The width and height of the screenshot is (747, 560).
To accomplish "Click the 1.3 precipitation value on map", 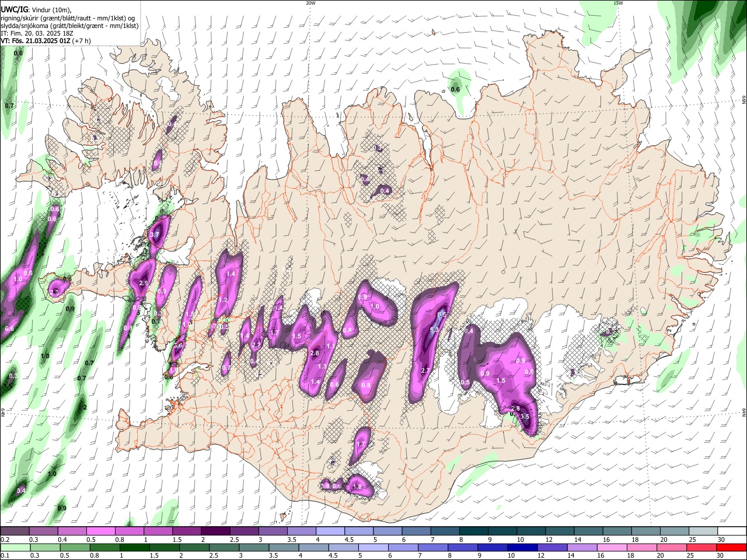I will [x=322, y=366].
